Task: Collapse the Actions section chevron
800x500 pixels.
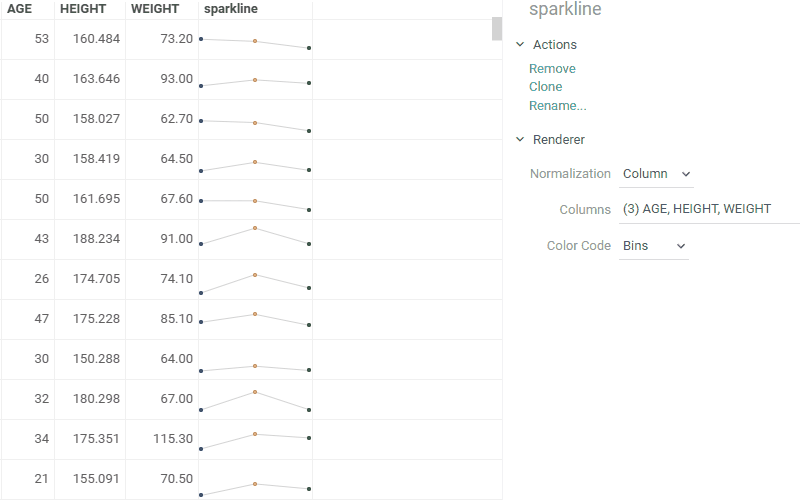Action: [x=520, y=45]
